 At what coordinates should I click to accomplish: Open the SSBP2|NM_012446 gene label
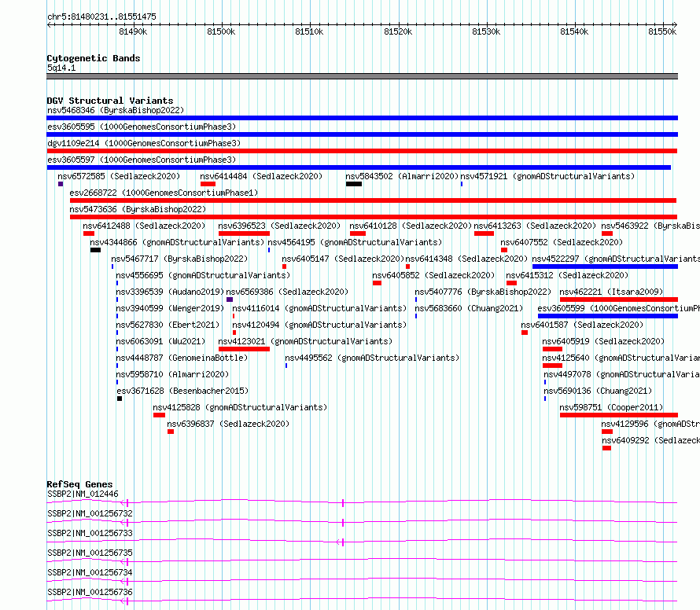83,494
